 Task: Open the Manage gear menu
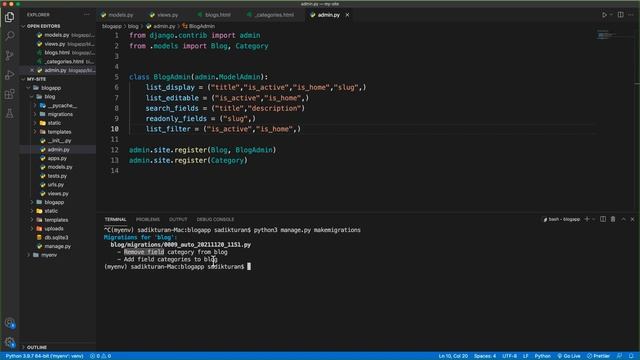(9, 342)
